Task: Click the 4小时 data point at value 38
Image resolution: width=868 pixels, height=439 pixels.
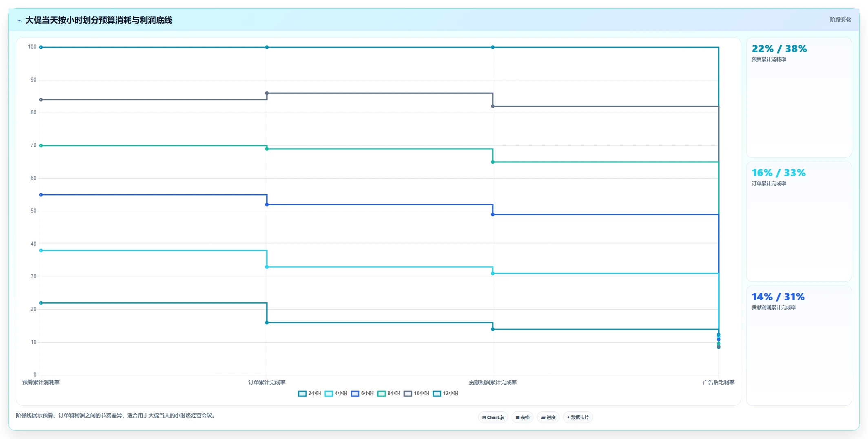Action: point(41,251)
